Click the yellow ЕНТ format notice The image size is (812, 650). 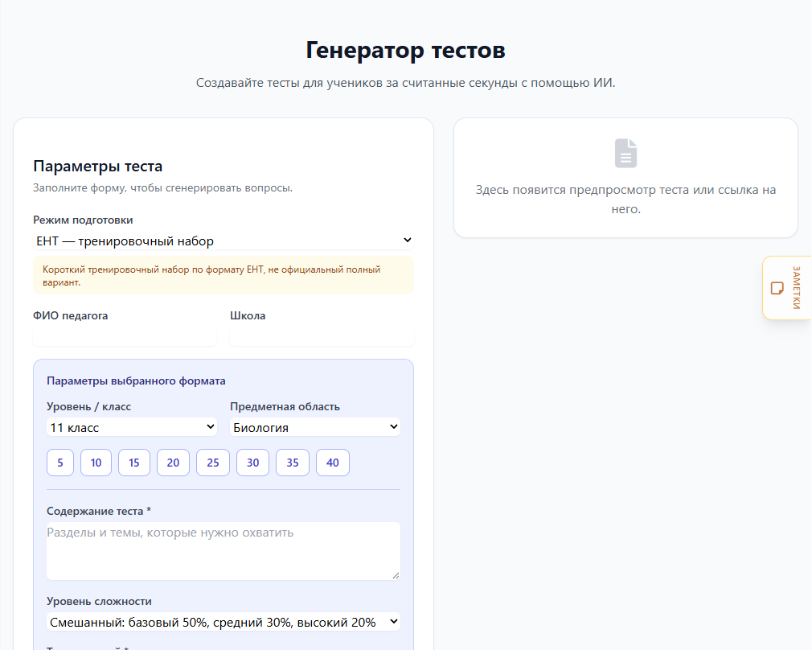point(224,276)
